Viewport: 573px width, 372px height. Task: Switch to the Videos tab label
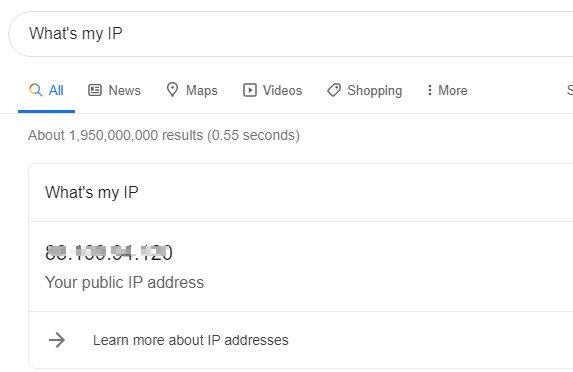click(282, 90)
